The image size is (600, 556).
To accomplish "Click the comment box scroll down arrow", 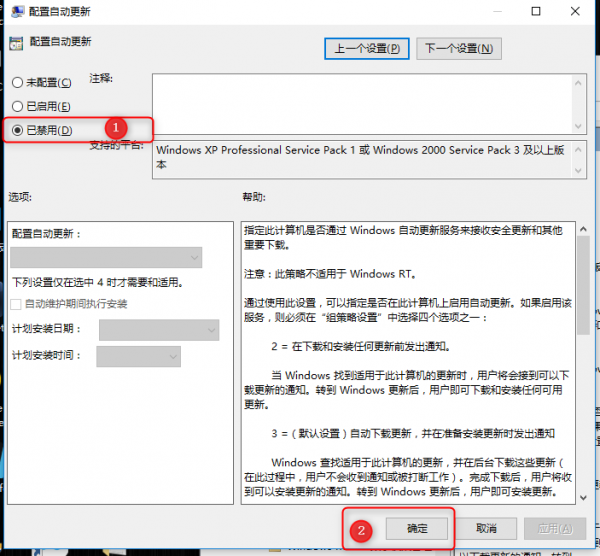I will (578, 126).
